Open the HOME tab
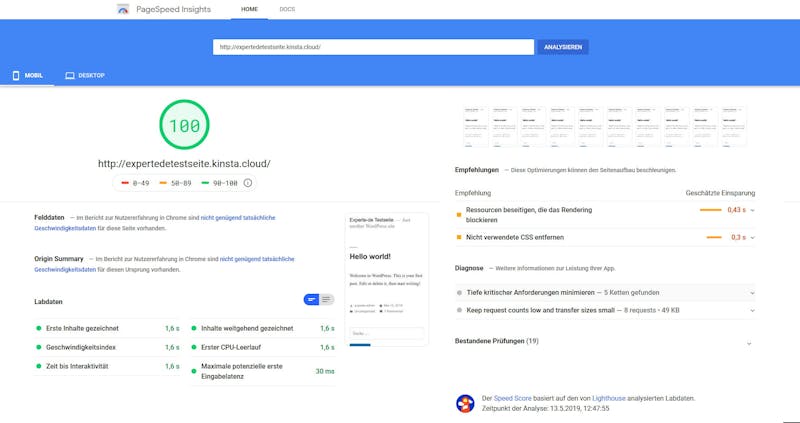Image resolution: width=800 pixels, height=423 pixels. tap(249, 9)
